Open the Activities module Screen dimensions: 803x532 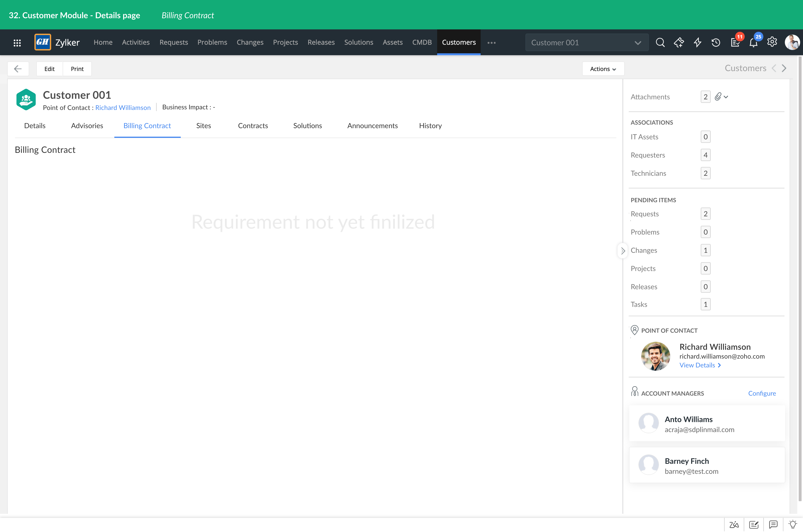coord(136,42)
